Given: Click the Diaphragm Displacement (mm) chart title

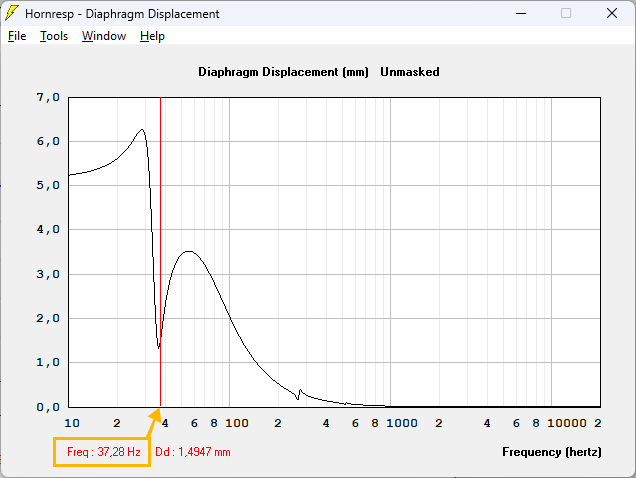Looking at the screenshot, I should click(x=283, y=72).
